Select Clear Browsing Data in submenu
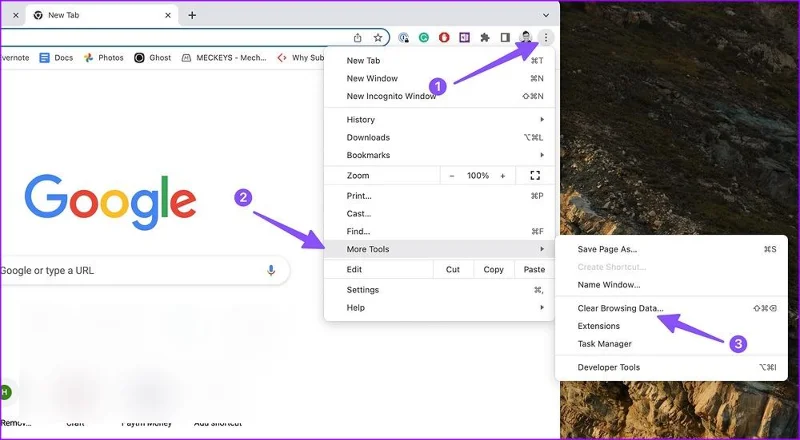The image size is (800, 440). tap(671, 308)
